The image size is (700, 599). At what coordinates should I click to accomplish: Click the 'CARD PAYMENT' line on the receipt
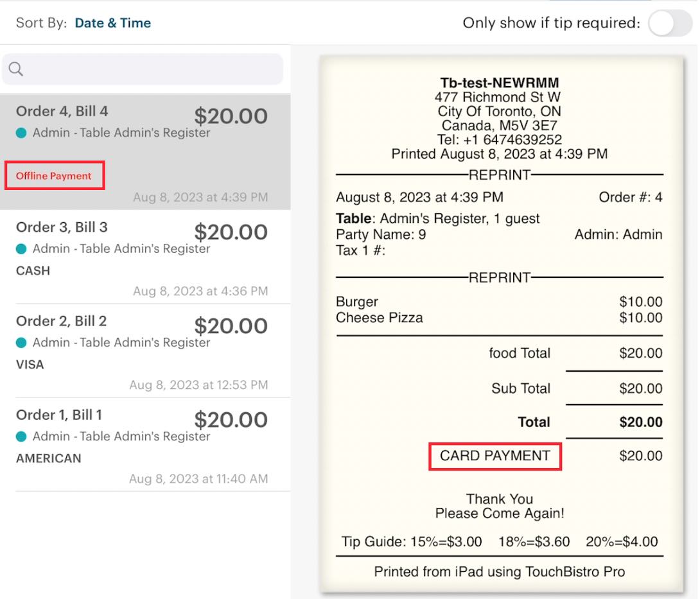point(494,456)
